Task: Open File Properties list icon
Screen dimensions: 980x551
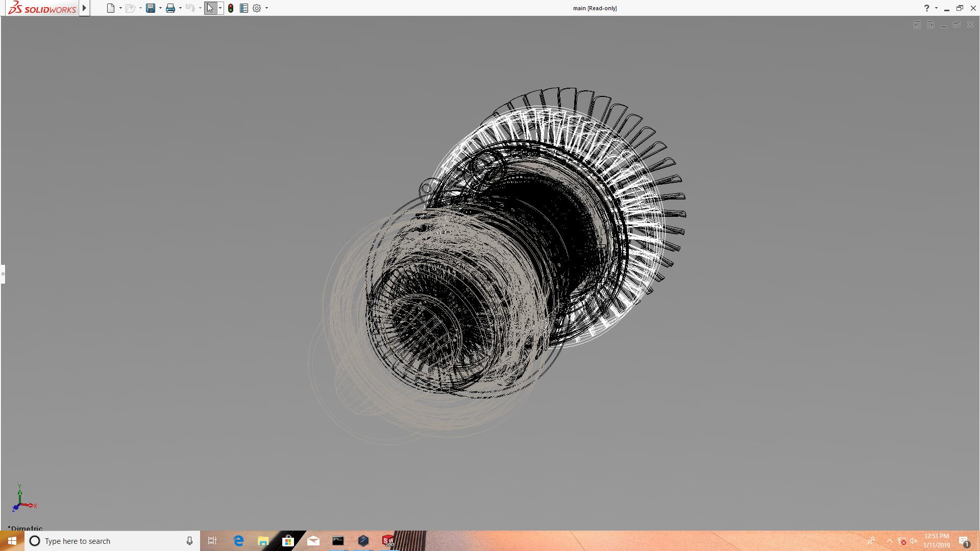Action: coord(243,8)
